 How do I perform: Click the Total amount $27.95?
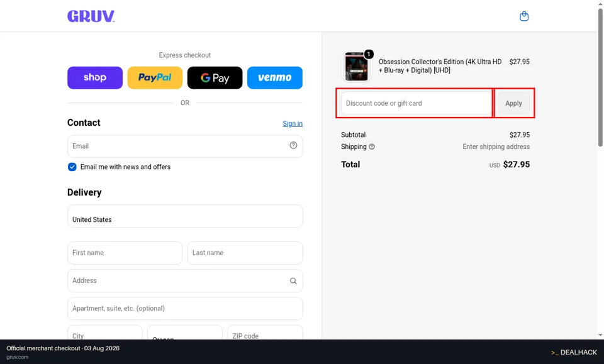click(516, 165)
